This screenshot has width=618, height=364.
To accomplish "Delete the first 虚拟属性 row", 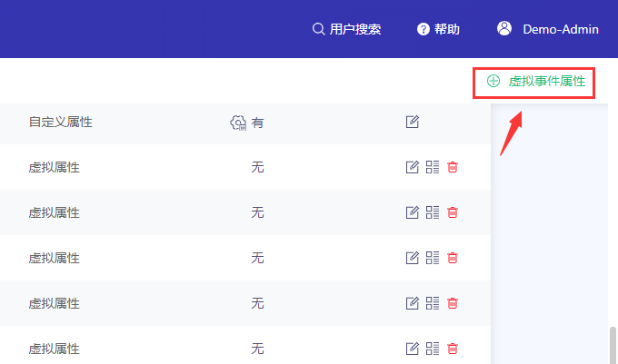I will click(453, 167).
